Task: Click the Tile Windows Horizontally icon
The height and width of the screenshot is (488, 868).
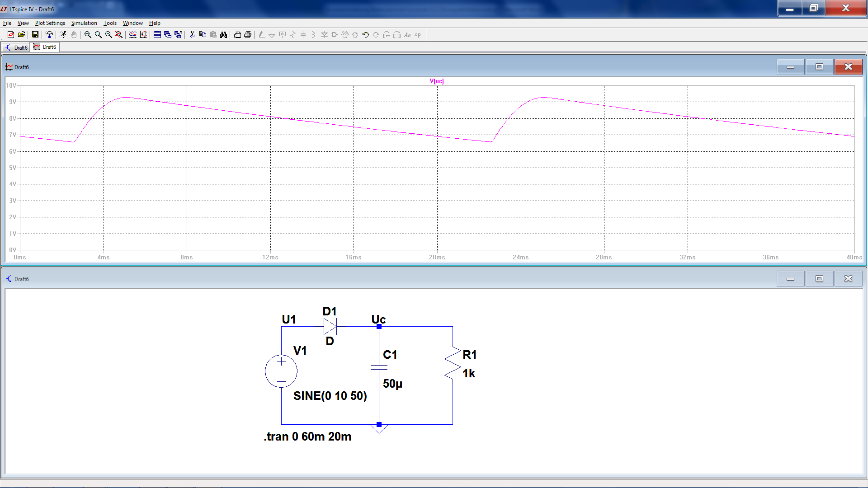Action: tap(157, 35)
